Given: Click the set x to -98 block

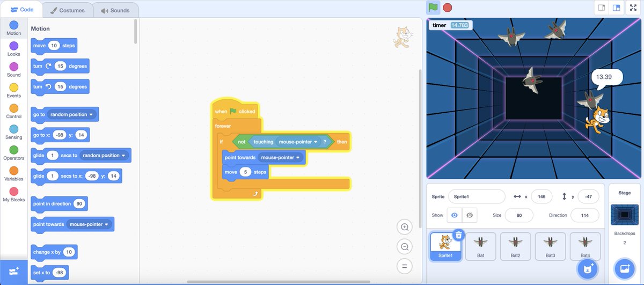Looking at the screenshot, I should [50, 272].
